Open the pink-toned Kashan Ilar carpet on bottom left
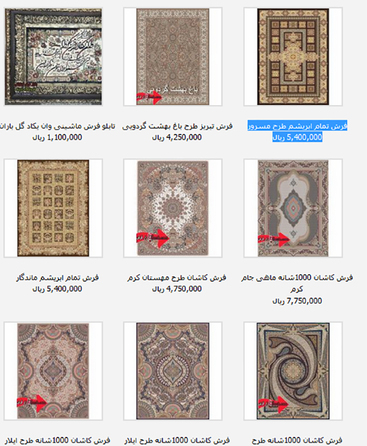This screenshot has width=367, height=446. tap(53, 371)
